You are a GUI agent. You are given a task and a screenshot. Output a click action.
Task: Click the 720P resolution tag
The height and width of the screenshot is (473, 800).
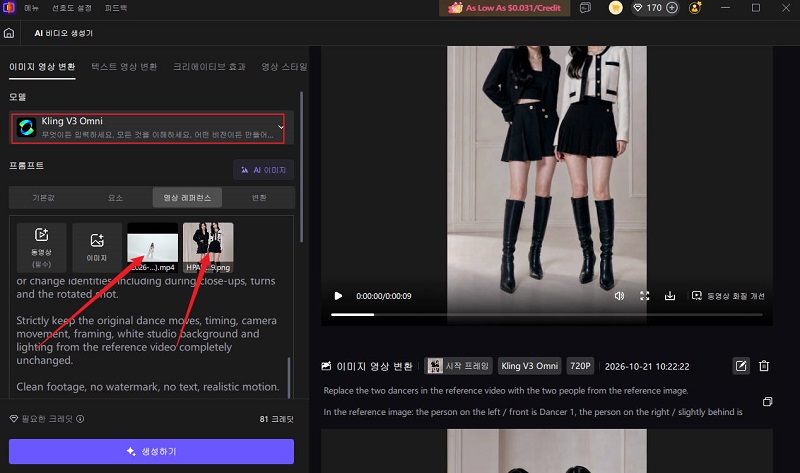point(580,366)
